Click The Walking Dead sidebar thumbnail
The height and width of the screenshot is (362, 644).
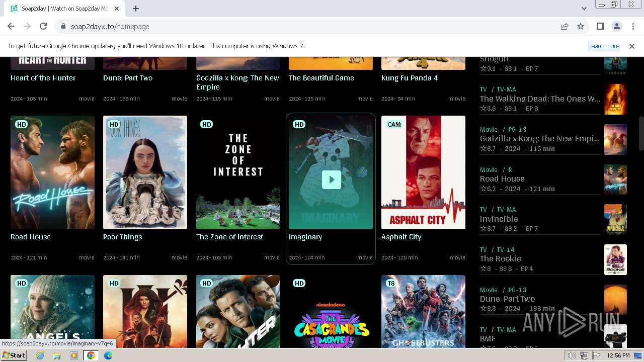pos(615,99)
